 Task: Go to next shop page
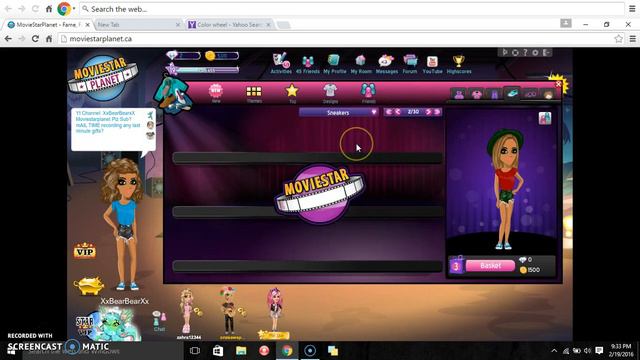(x=429, y=112)
